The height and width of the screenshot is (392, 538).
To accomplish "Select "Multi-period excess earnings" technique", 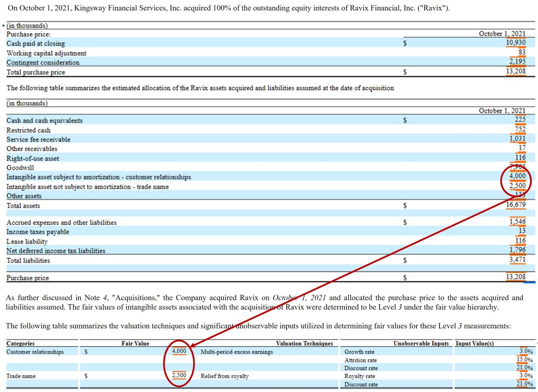I will point(237,352).
